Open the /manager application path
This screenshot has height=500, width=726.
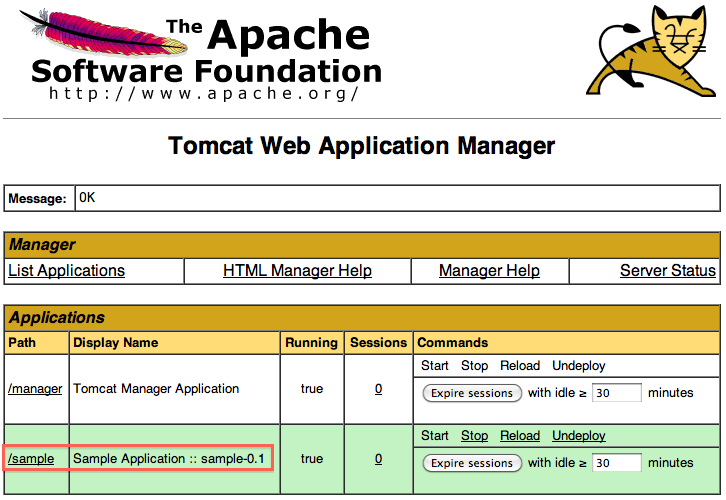(x=35, y=389)
